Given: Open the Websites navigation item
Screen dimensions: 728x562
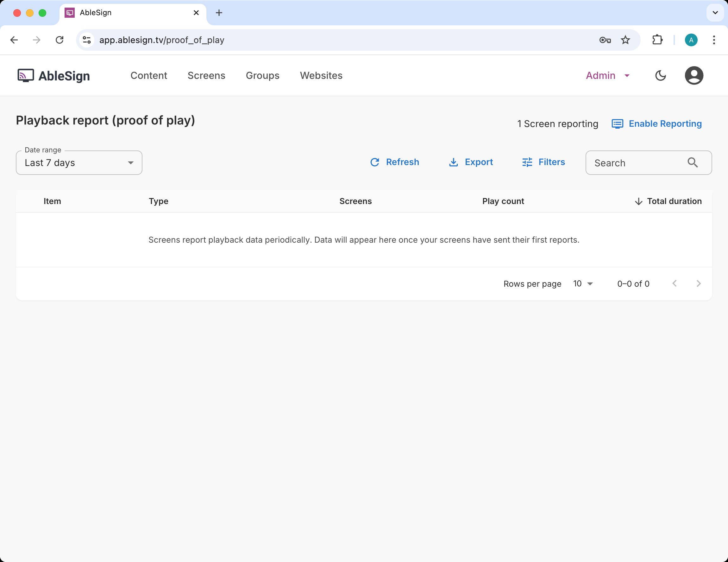Looking at the screenshot, I should 321,75.
